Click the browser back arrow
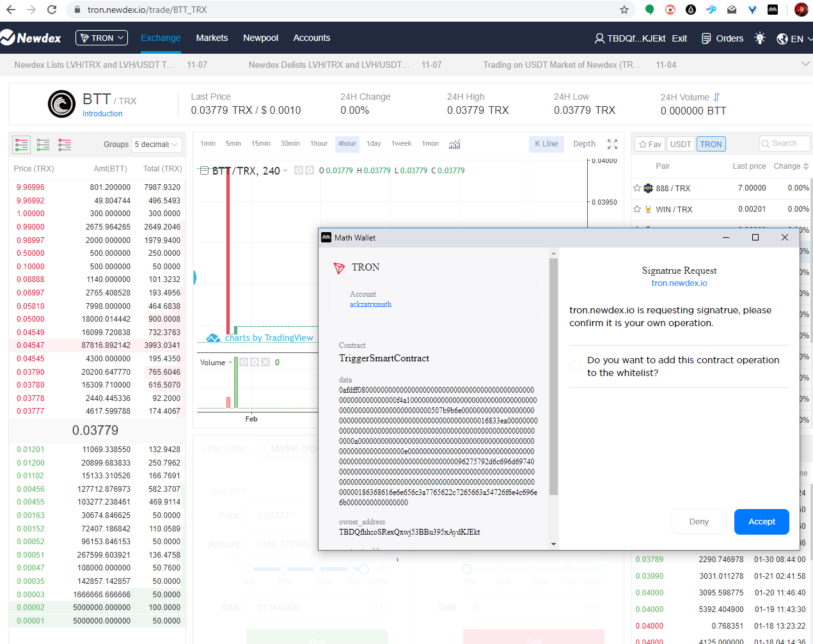Viewport: 813px width, 644px height. pos(11,10)
